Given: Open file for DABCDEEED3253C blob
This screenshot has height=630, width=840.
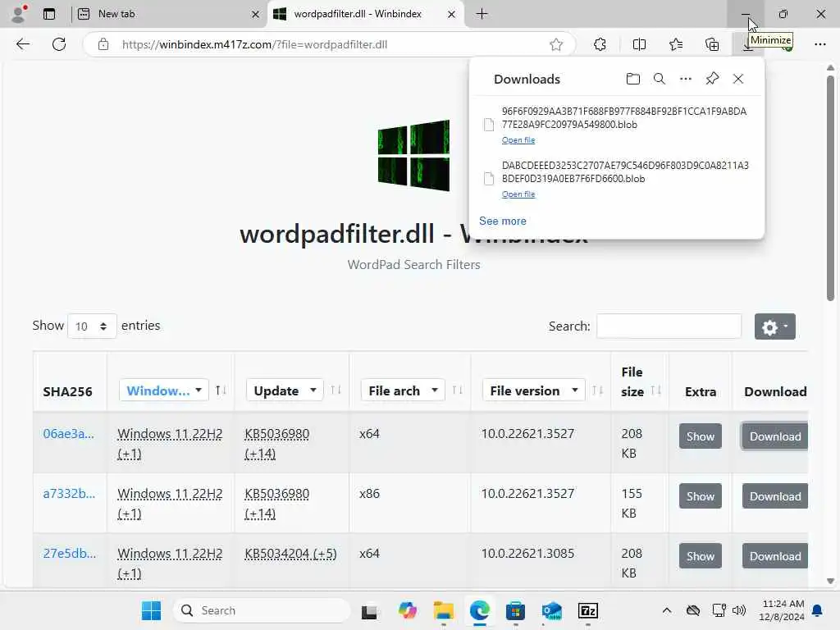Looking at the screenshot, I should (x=518, y=194).
